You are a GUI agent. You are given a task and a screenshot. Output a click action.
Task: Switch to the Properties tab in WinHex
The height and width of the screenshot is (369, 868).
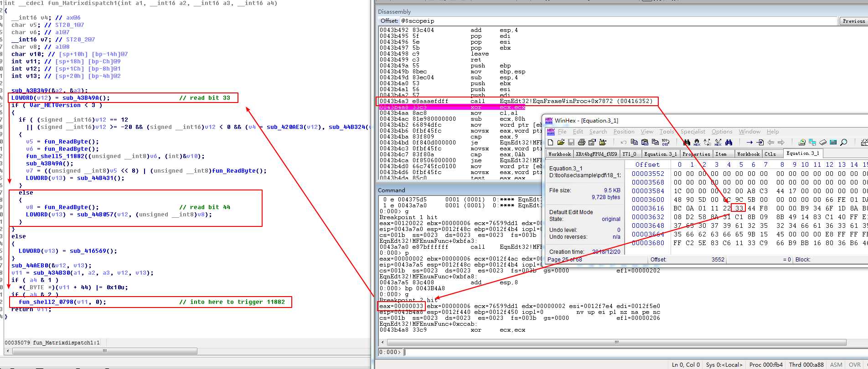click(696, 154)
